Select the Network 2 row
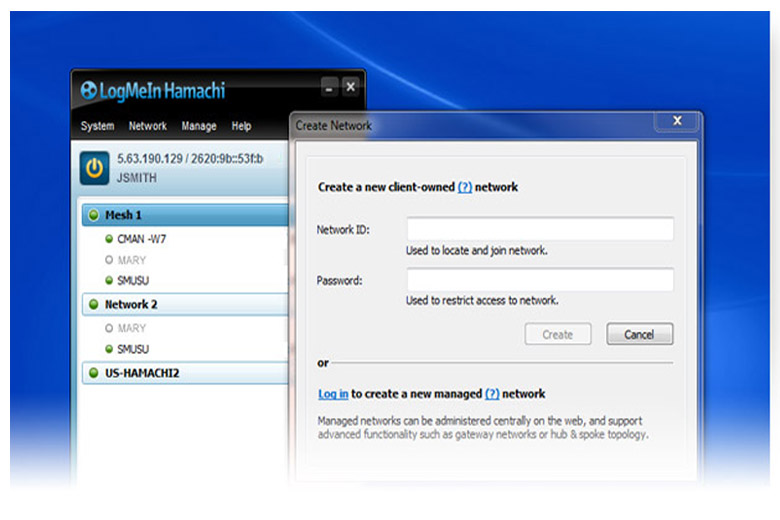Viewport: 780px width, 520px height. pos(185,304)
